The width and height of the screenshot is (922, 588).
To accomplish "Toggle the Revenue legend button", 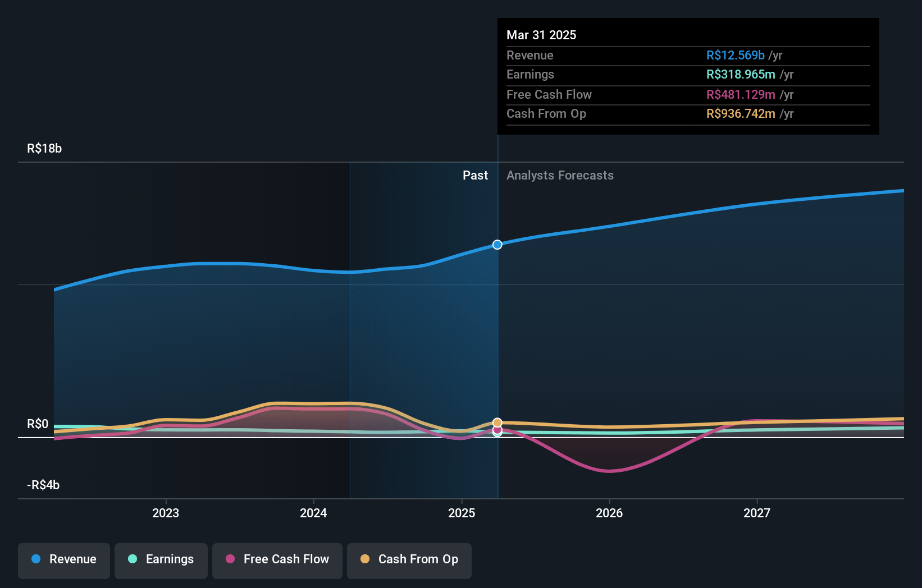I will 64,561.
